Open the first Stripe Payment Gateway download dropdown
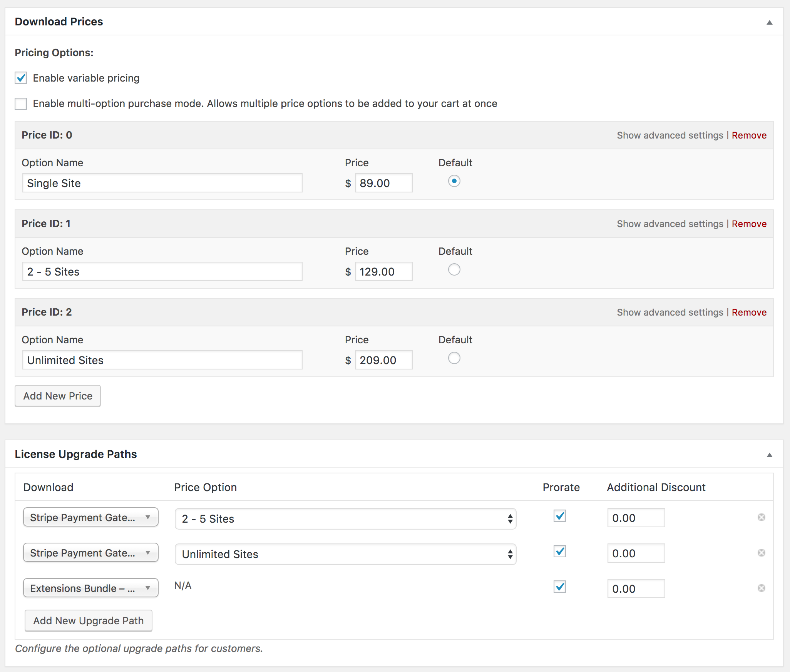Viewport: 790px width, 672px height. [x=90, y=517]
